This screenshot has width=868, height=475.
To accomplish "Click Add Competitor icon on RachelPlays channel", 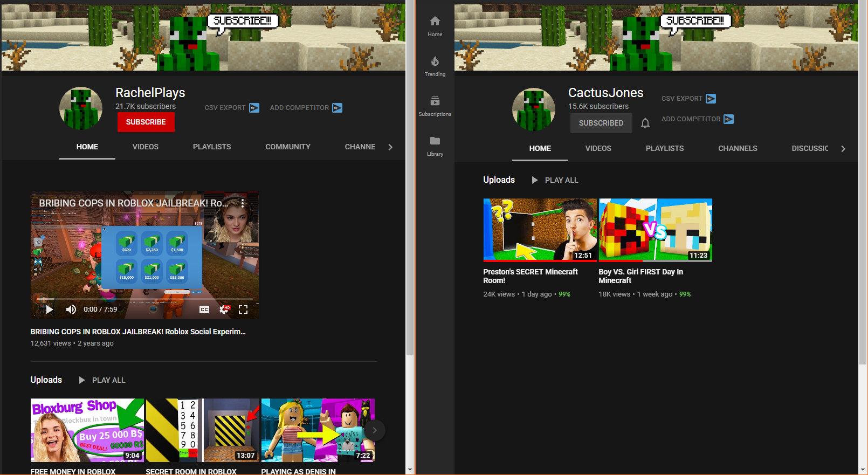I will click(x=337, y=108).
